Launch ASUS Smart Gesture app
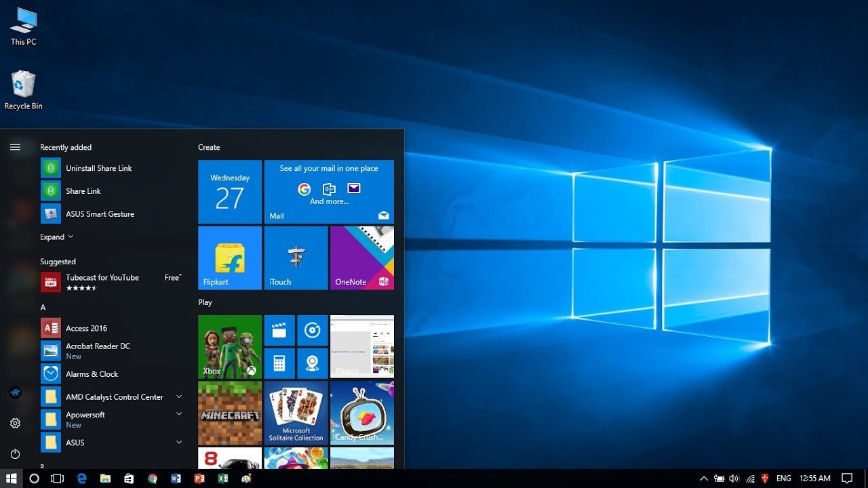Screen dimensions: 868x488 pos(113,214)
